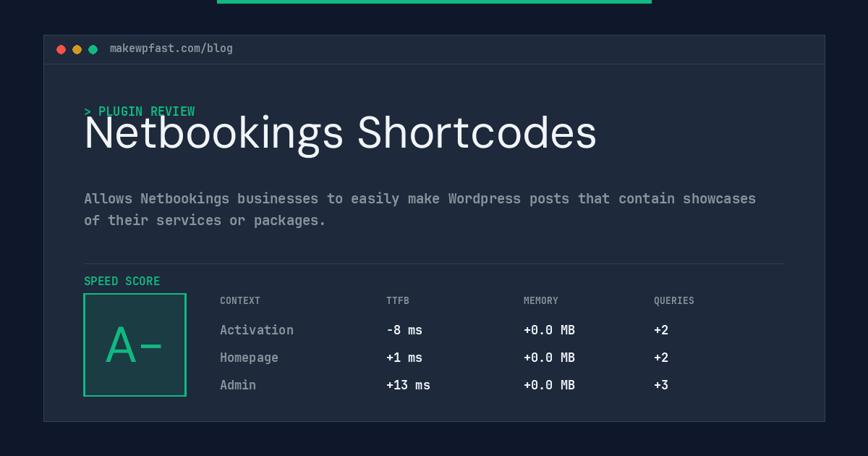Screen dimensions: 868x456
Task: Click the green window dot
Action: tap(93, 49)
